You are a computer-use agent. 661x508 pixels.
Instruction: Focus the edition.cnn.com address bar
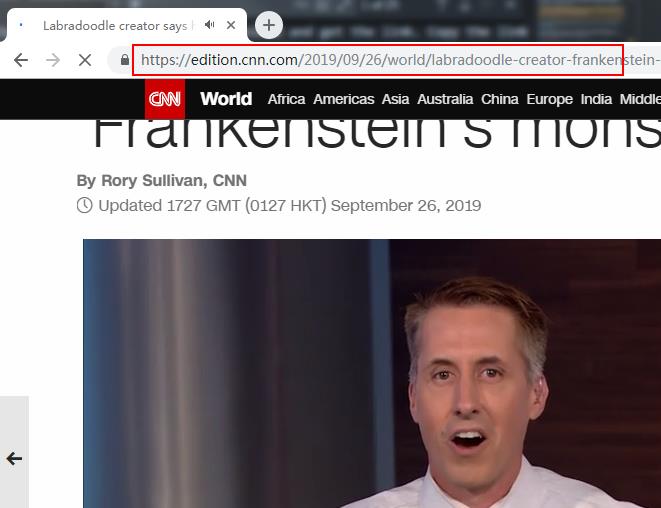click(x=380, y=60)
